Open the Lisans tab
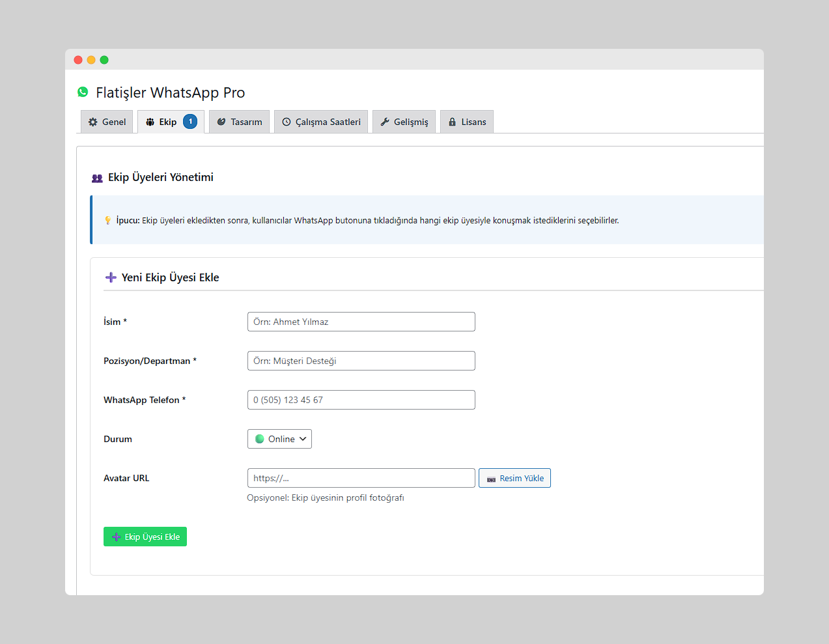The width and height of the screenshot is (829, 644). click(466, 122)
